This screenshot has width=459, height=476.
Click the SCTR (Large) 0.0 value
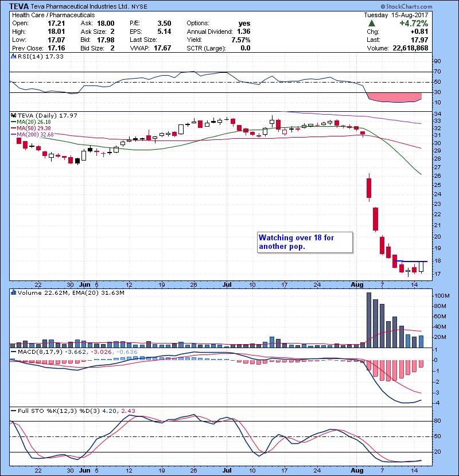[x=246, y=48]
